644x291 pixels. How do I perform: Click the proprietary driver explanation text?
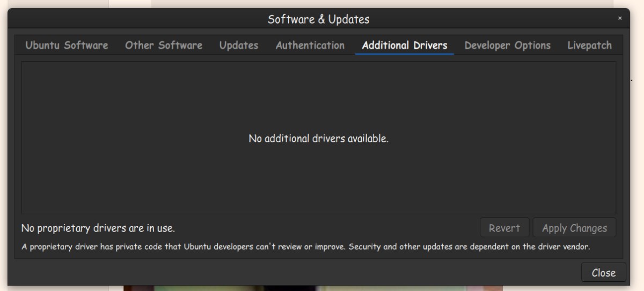coord(305,248)
